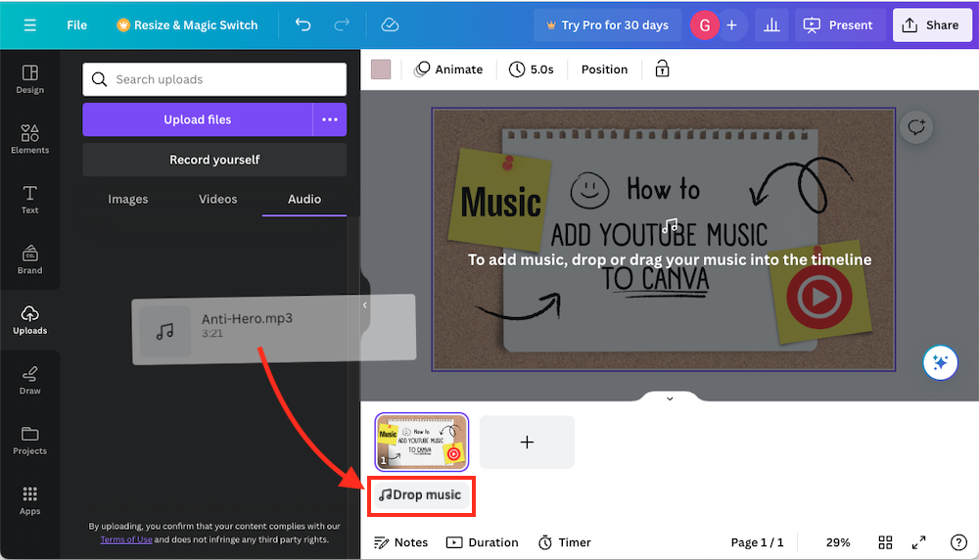
Task: Toggle fullscreen mode icon
Action: (x=919, y=542)
